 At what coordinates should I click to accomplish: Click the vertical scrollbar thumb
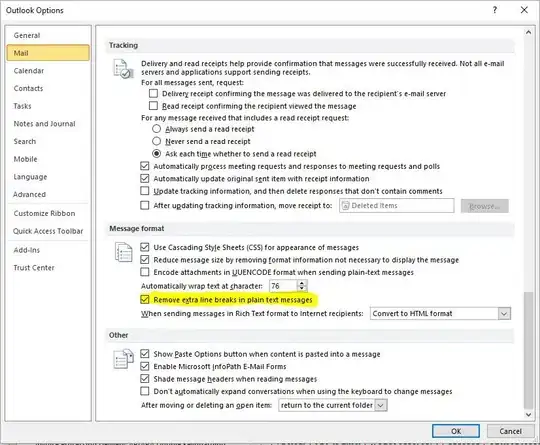pos(528,350)
